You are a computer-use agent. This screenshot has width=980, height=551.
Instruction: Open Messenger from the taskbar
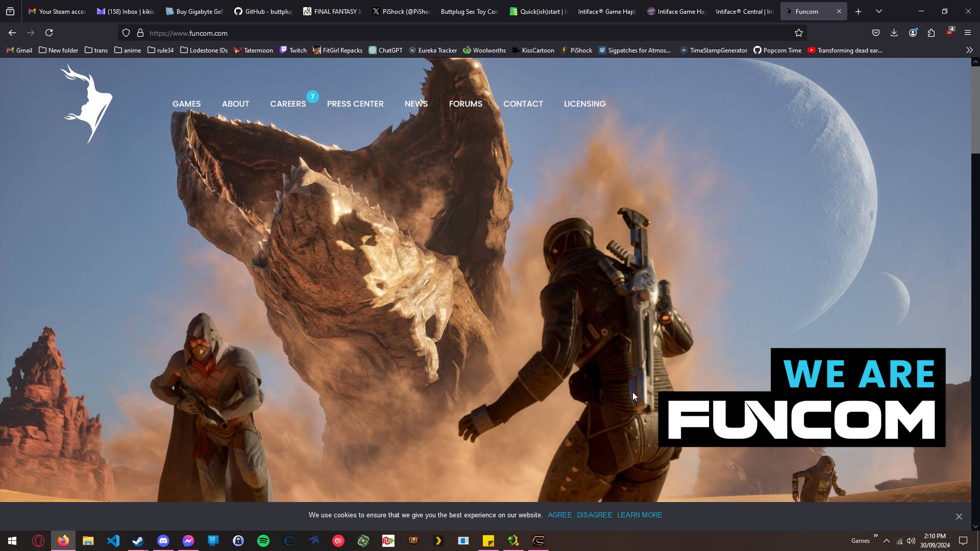coord(188,541)
